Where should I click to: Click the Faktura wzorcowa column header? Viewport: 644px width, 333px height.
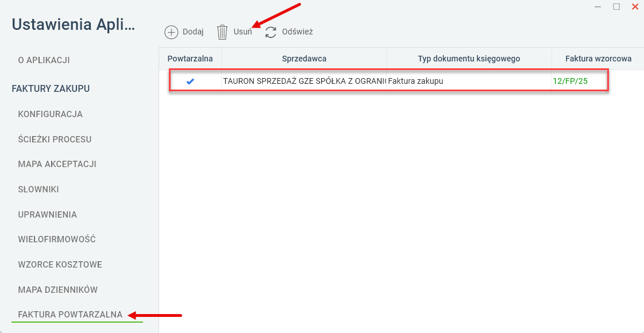(x=598, y=59)
